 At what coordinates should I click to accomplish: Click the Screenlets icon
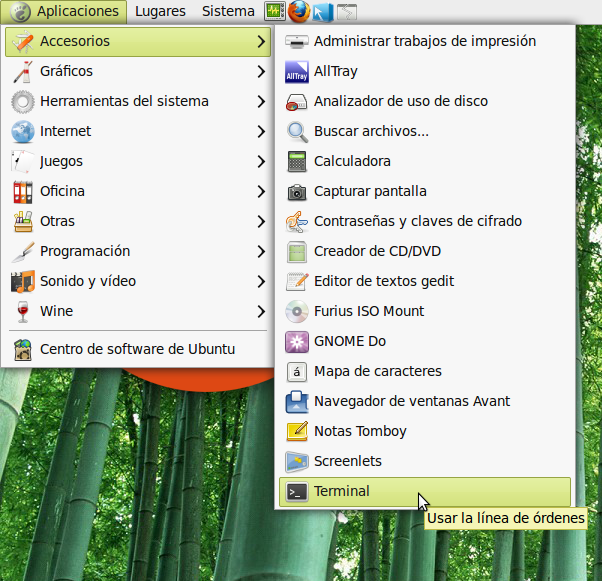point(297,462)
